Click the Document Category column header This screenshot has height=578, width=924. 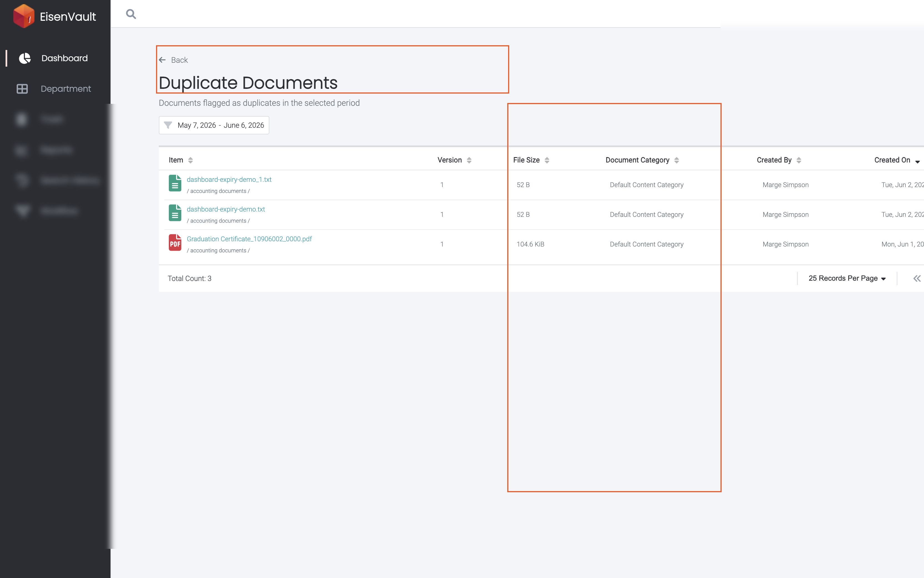637,160
